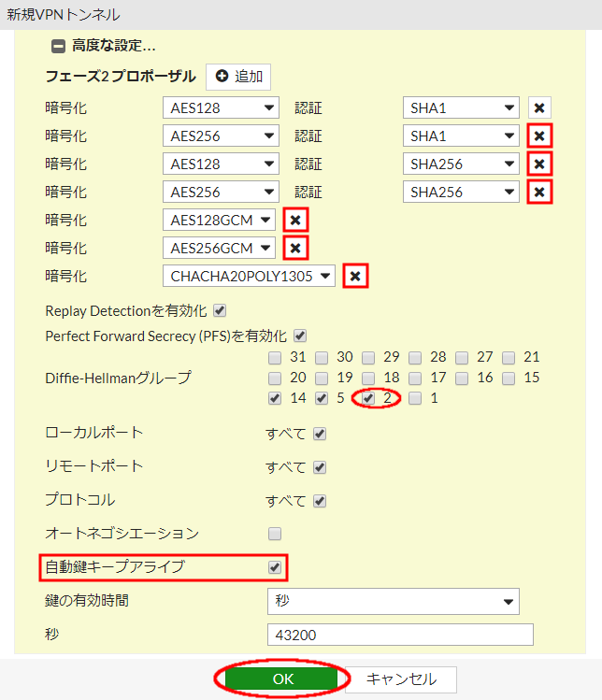Open the CHACHA20POLY1305 encryption dropdown
The width and height of the screenshot is (602, 700).
pos(249,276)
